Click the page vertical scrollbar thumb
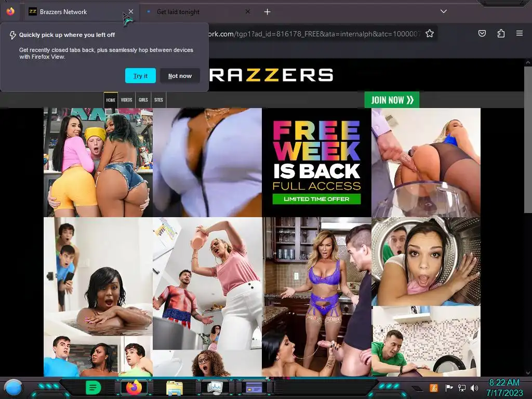Screen dimensions: 532x399 528,139
